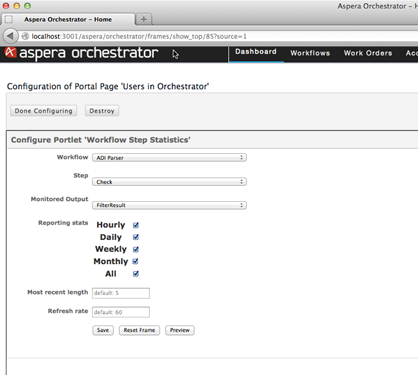This screenshot has width=418, height=375.
Task: Open a new browser tab with plus button
Action: (144, 19)
